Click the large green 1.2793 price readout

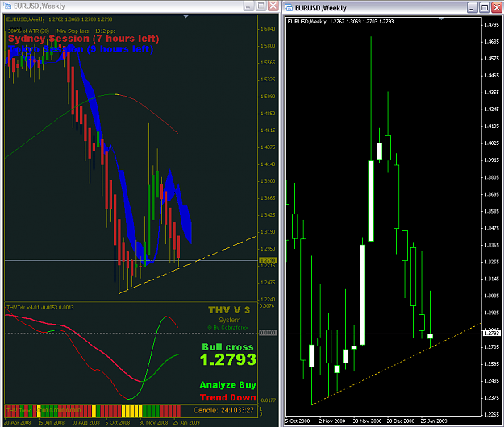228,359
